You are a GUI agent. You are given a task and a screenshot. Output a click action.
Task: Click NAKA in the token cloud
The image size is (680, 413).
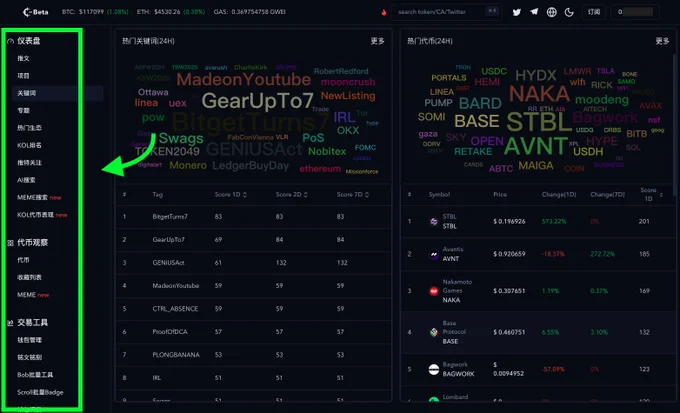click(x=539, y=94)
